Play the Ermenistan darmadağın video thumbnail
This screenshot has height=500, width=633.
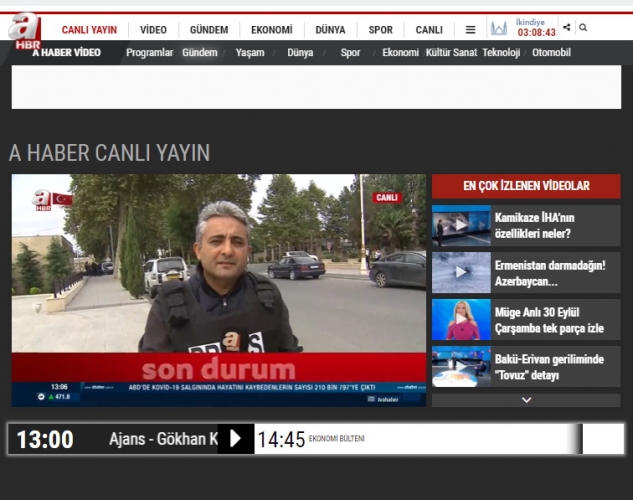click(x=461, y=272)
